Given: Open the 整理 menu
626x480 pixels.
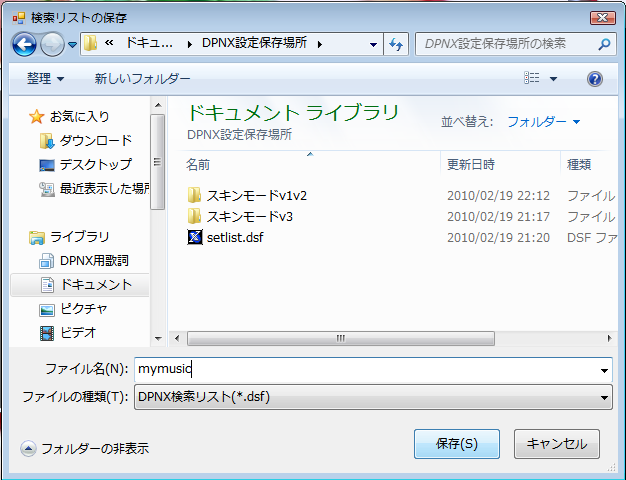Looking at the screenshot, I should point(45,78).
